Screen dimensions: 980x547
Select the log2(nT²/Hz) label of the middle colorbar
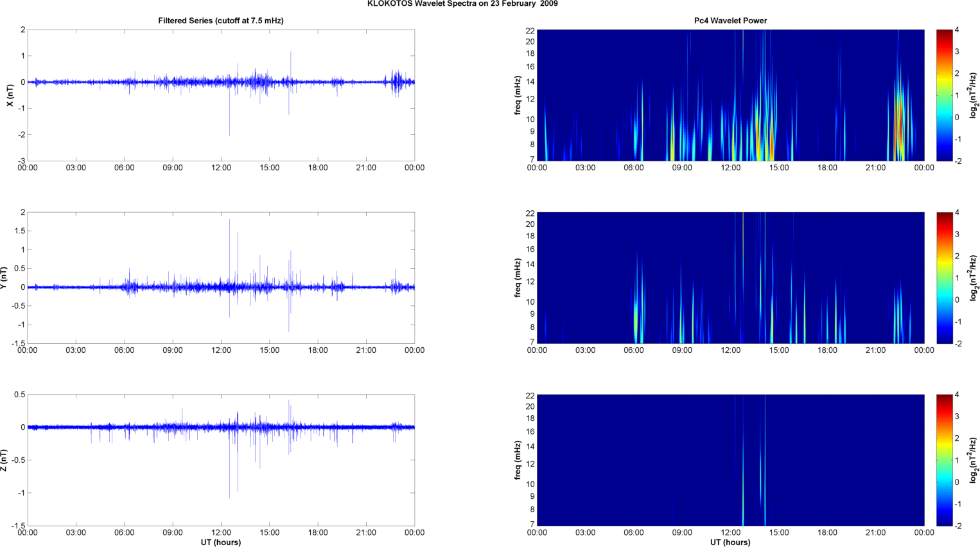pos(974,278)
